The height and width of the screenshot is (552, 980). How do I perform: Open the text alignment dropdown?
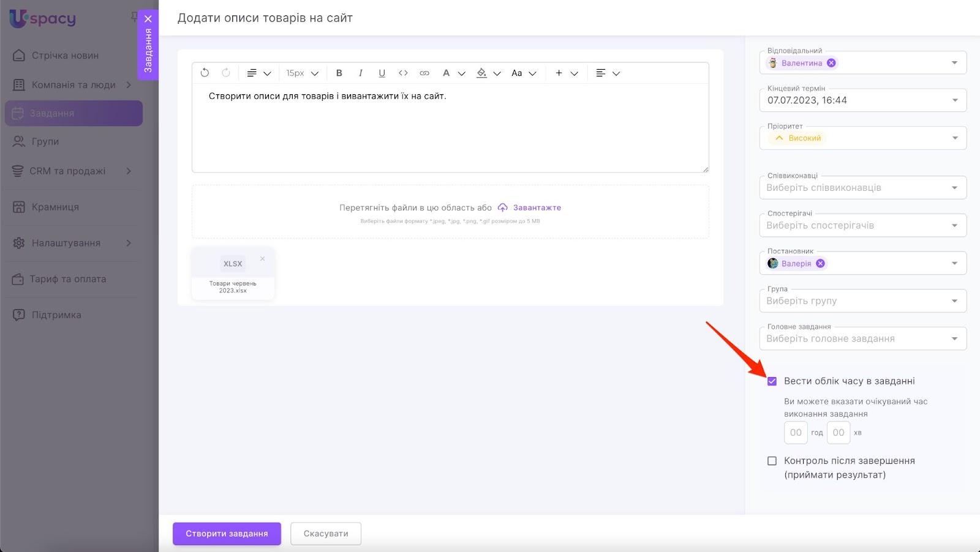coord(608,73)
